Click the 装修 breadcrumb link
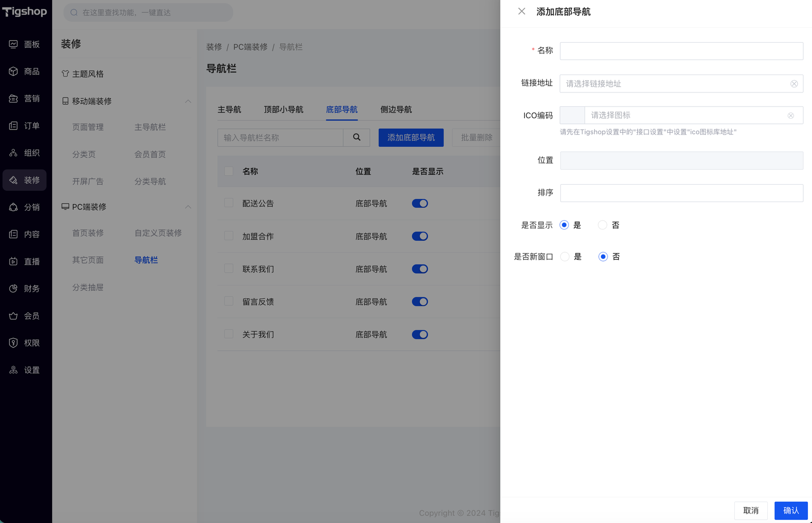Viewport: 812px width, 523px height. tap(214, 47)
